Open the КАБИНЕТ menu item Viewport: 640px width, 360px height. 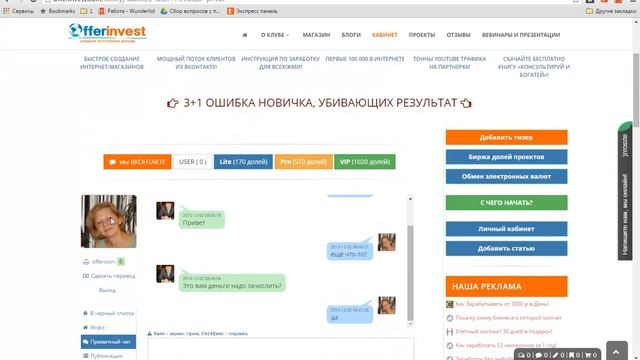(x=384, y=35)
